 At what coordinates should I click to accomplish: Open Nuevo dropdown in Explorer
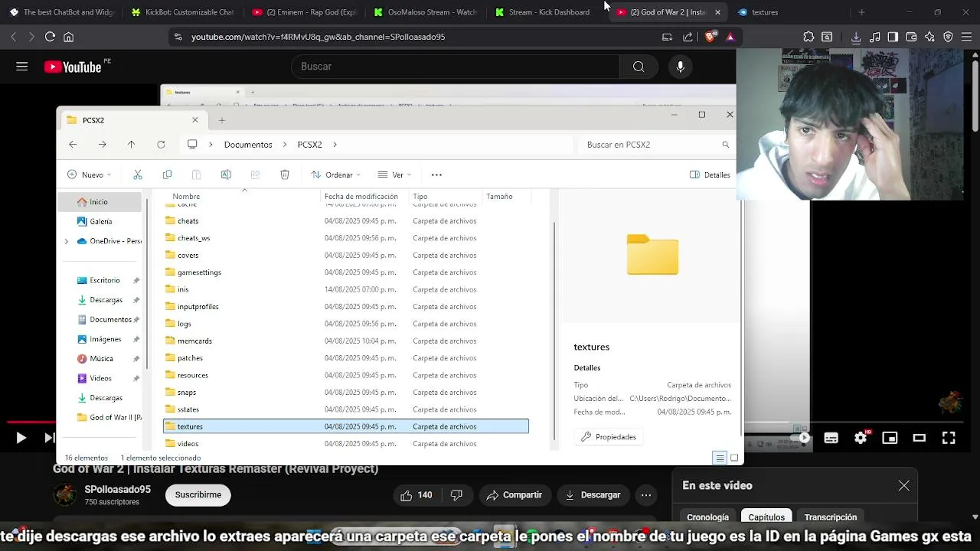pyautogui.click(x=89, y=174)
